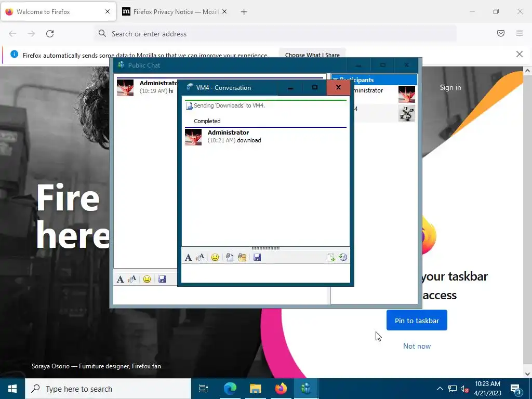Close the VM4 Conversation window
The width and height of the screenshot is (532, 399).
[x=338, y=87]
